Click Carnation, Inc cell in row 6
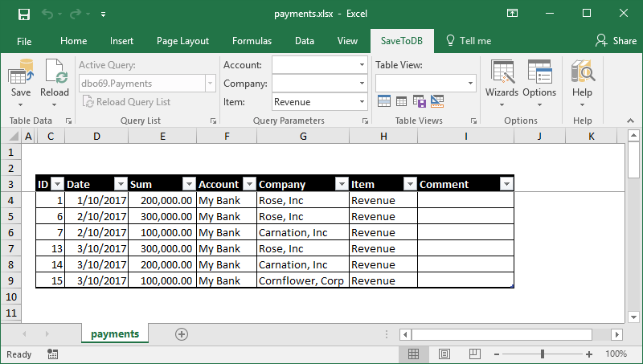 303,232
